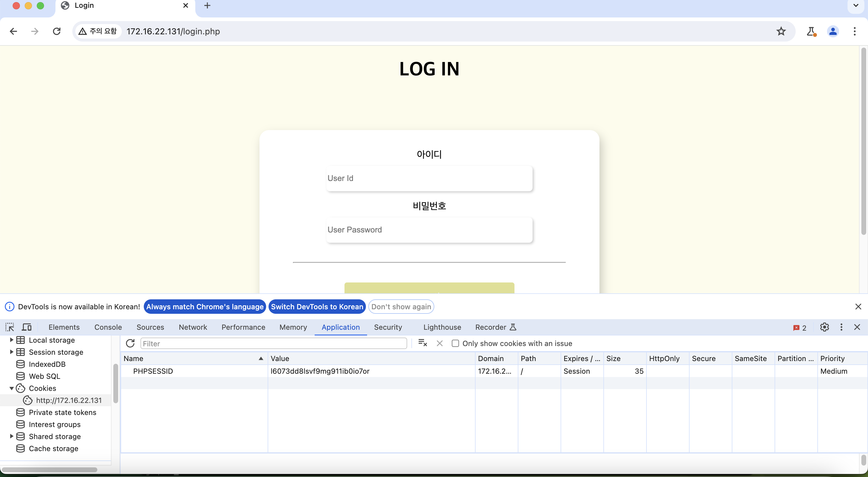
Task: Dismiss the DevTools language infobar
Action: (858, 307)
